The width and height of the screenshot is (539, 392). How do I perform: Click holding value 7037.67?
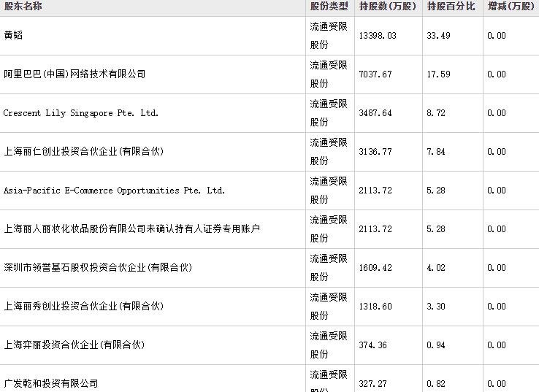[x=375, y=74]
